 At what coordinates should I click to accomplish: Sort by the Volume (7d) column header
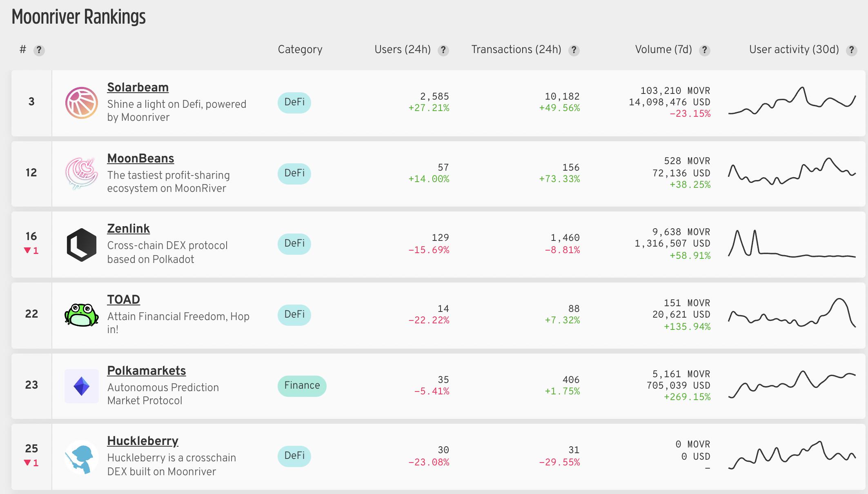pyautogui.click(x=663, y=50)
